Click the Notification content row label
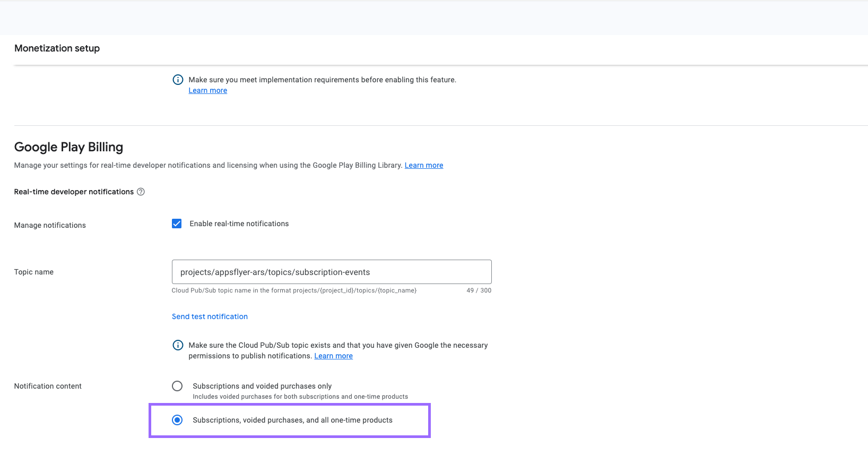Image resolution: width=868 pixels, height=455 pixels. [48, 386]
